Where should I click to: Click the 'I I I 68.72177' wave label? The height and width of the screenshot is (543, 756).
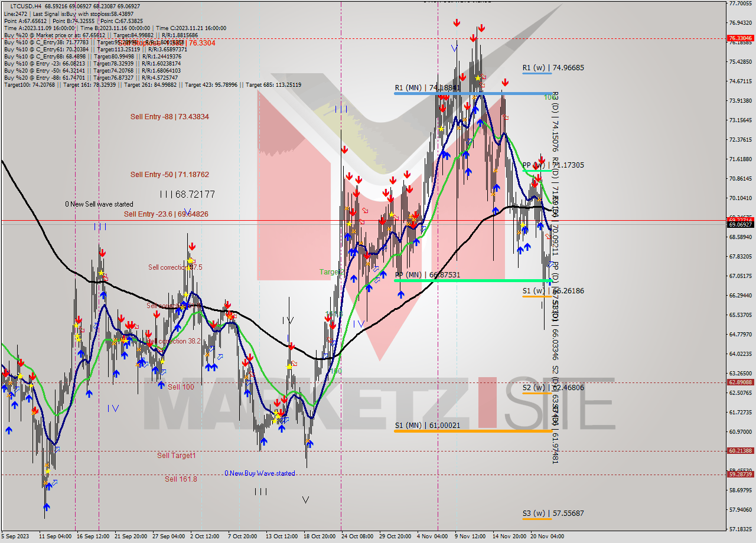click(x=187, y=194)
